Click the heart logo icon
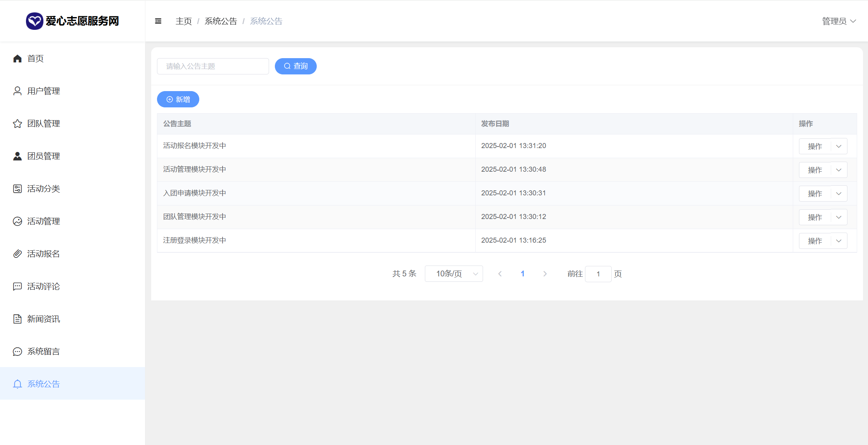The width and height of the screenshot is (868, 445). click(34, 21)
